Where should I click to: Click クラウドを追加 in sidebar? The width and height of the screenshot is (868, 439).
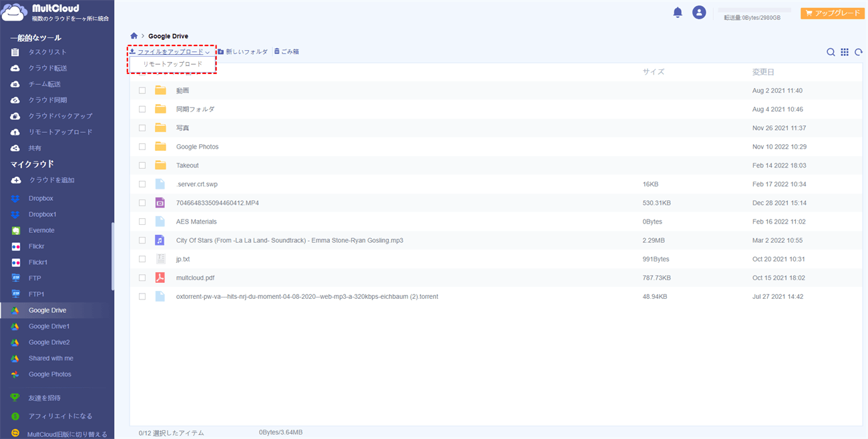coord(51,180)
